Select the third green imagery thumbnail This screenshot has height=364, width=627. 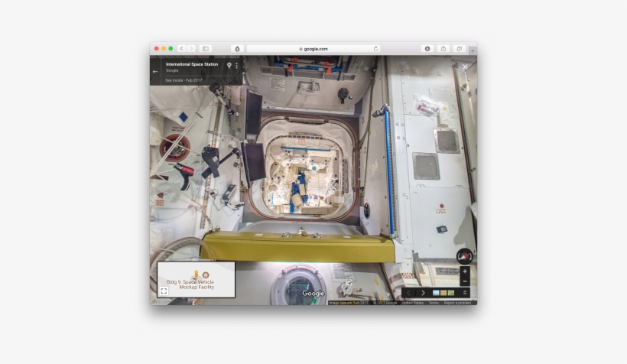click(x=451, y=293)
